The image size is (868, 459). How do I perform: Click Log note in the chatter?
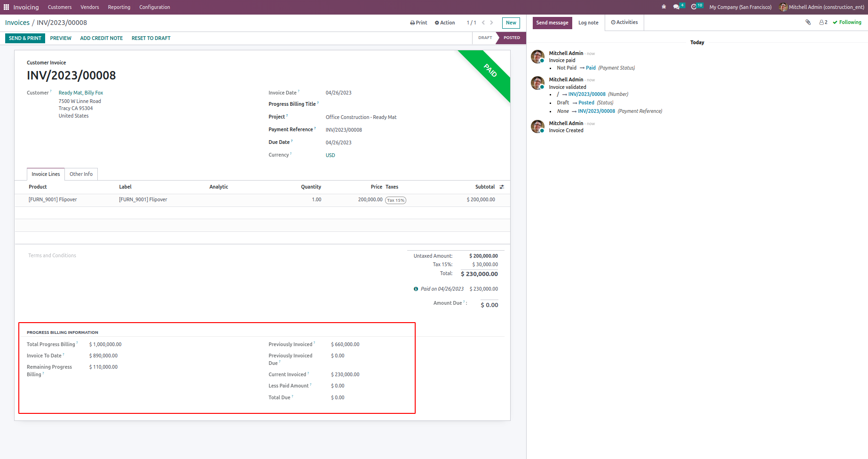pyautogui.click(x=588, y=23)
